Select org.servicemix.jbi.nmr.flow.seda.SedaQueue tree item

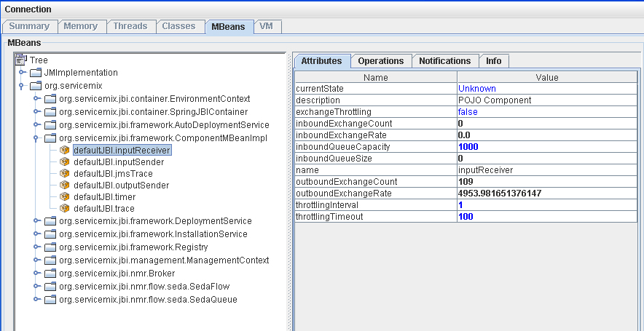(x=148, y=300)
